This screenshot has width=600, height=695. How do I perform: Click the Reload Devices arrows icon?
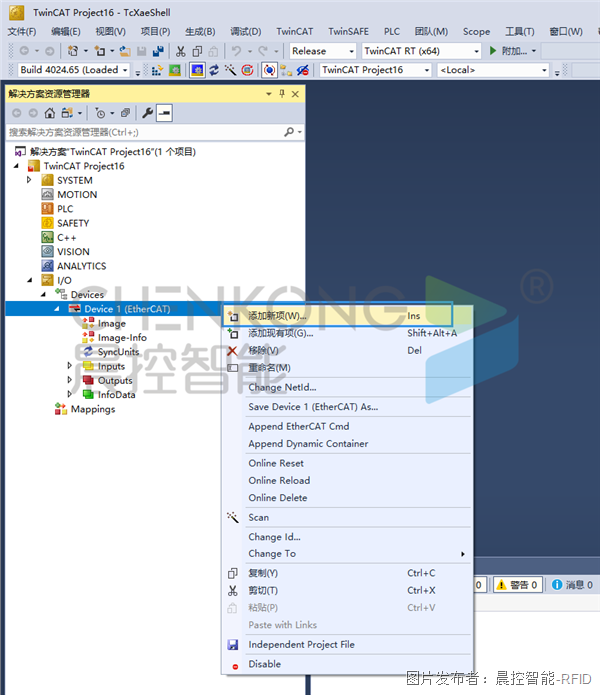214,70
